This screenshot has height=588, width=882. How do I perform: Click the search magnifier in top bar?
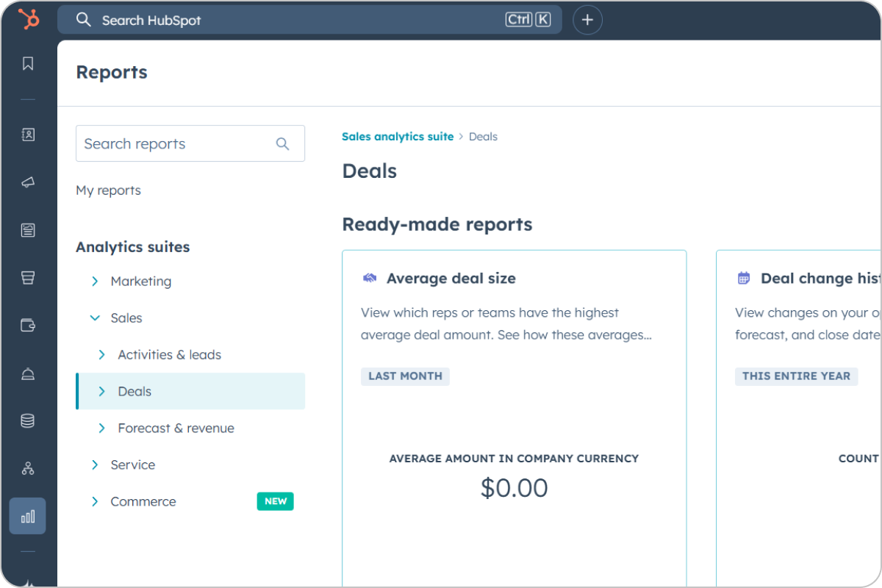point(84,20)
